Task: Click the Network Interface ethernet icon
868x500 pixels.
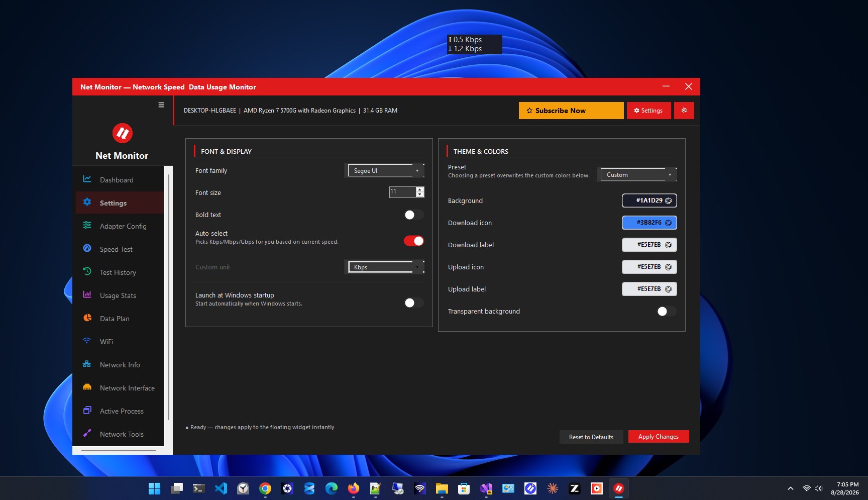Action: [87, 387]
